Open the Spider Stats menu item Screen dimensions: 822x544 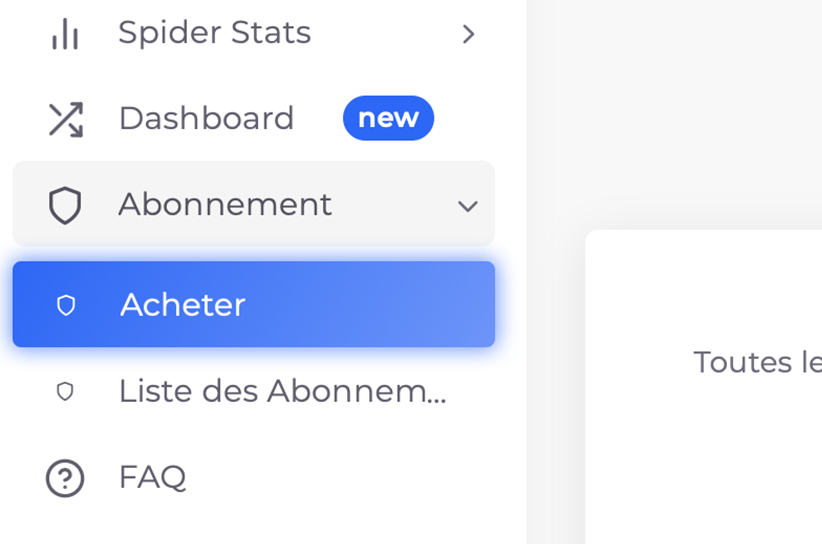[214, 33]
